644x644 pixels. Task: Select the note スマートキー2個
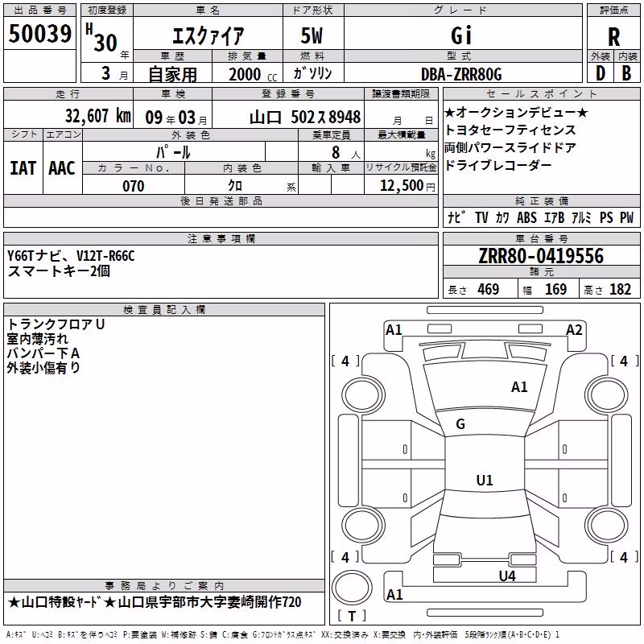(59, 270)
